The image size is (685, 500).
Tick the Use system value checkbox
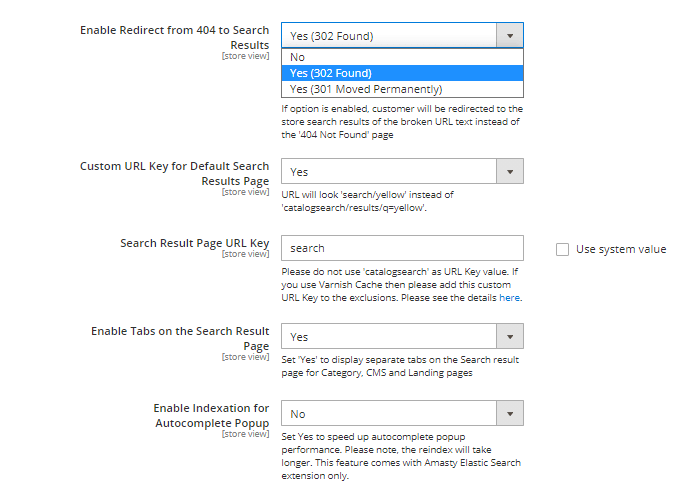tap(562, 249)
